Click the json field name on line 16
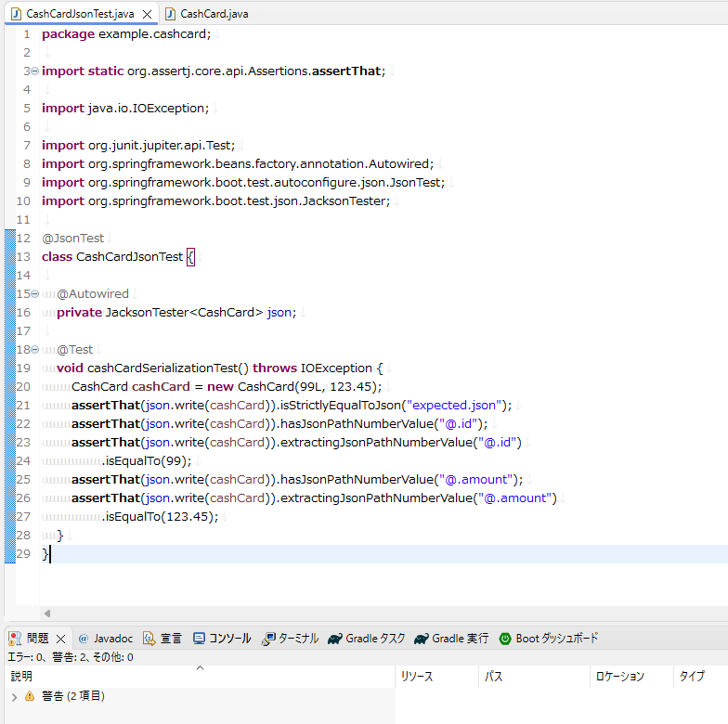The image size is (728, 724). coord(279,313)
